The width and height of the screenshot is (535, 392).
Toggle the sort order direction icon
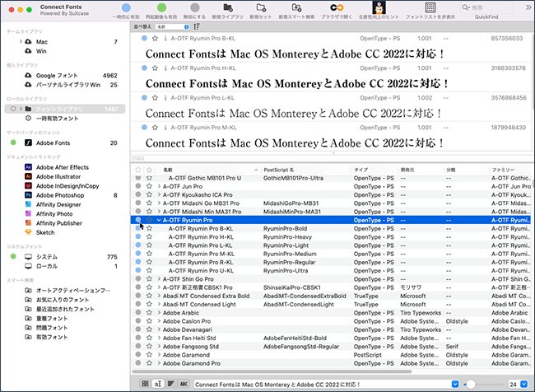coord(197,26)
